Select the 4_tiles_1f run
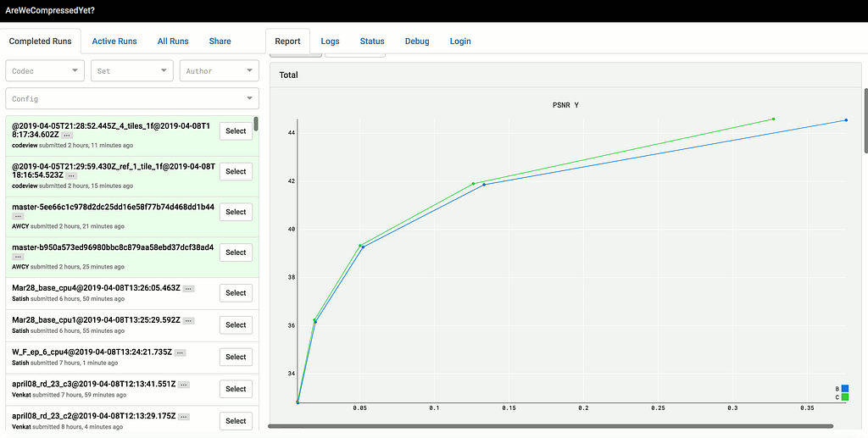Screen dimensions: 868x438 [236, 131]
